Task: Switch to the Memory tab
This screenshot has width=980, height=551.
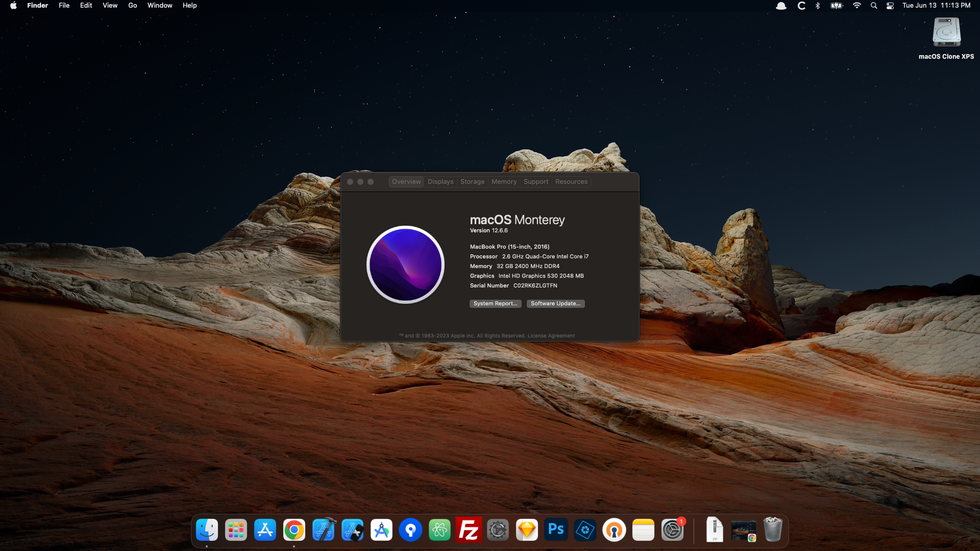Action: coord(504,182)
